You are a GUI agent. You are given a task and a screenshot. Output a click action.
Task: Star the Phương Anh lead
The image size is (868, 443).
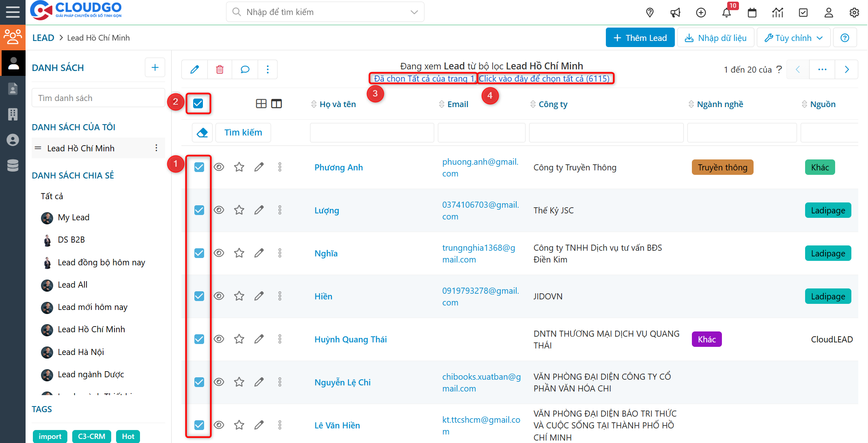coord(239,167)
